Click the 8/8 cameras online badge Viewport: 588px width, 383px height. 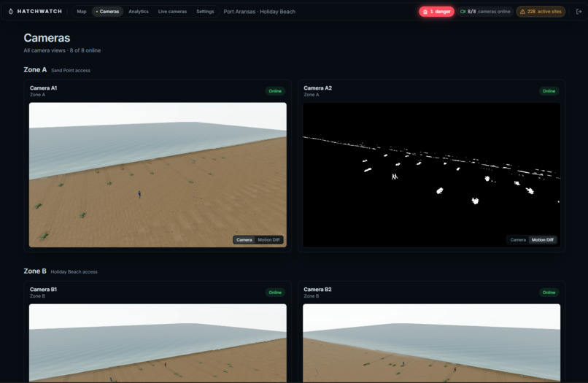(485, 12)
